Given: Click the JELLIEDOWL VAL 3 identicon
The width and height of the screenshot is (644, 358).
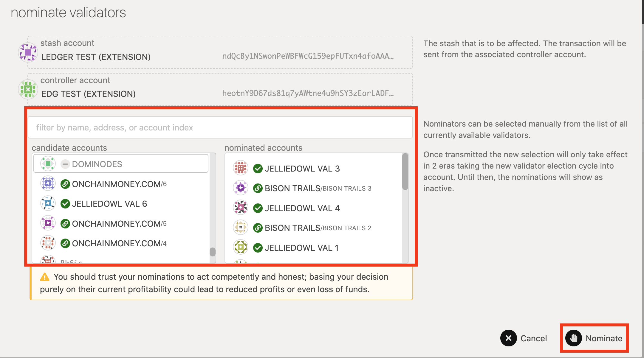Looking at the screenshot, I should pos(241,168).
